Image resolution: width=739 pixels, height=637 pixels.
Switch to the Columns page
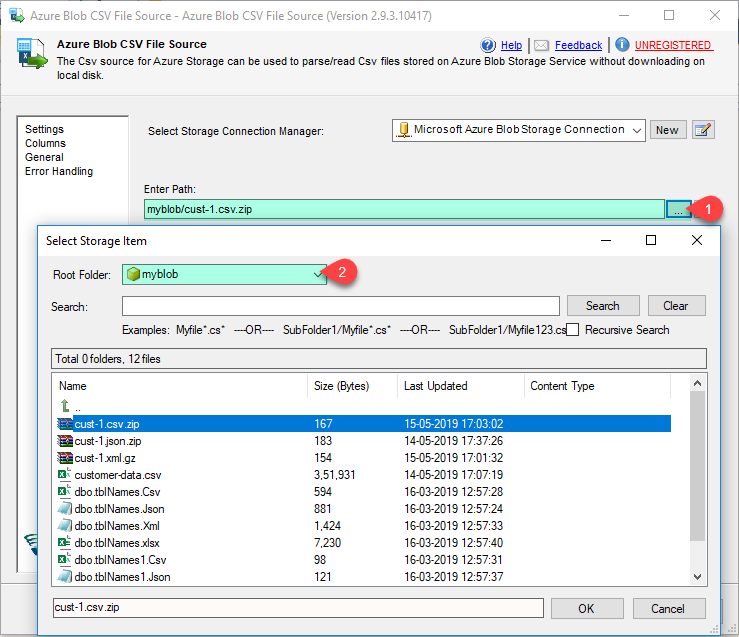click(x=45, y=143)
